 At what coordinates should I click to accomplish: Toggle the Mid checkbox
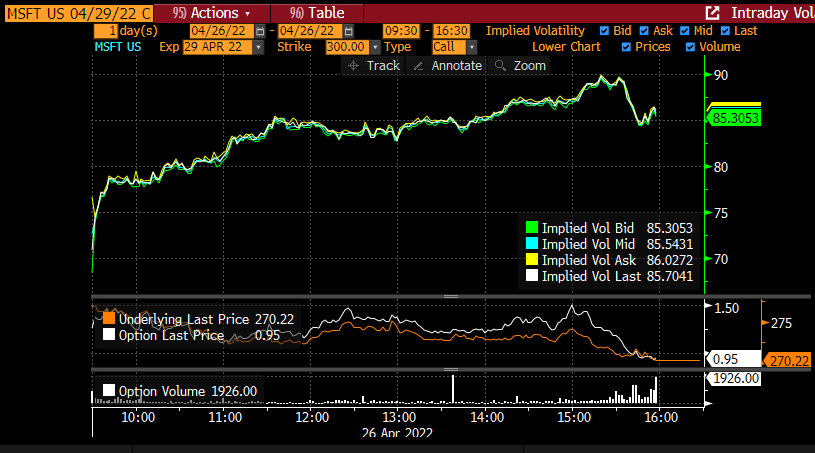[685, 31]
